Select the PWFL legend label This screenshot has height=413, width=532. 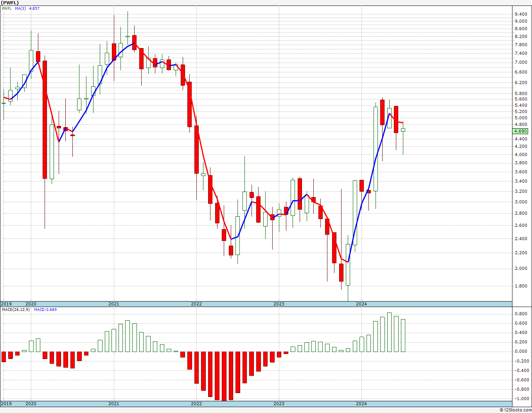[7, 8]
